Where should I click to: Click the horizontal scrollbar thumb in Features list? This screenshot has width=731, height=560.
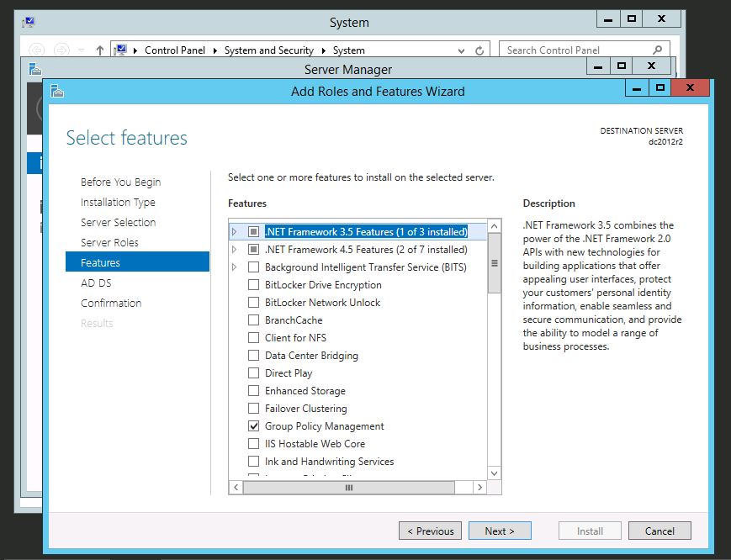(349, 488)
